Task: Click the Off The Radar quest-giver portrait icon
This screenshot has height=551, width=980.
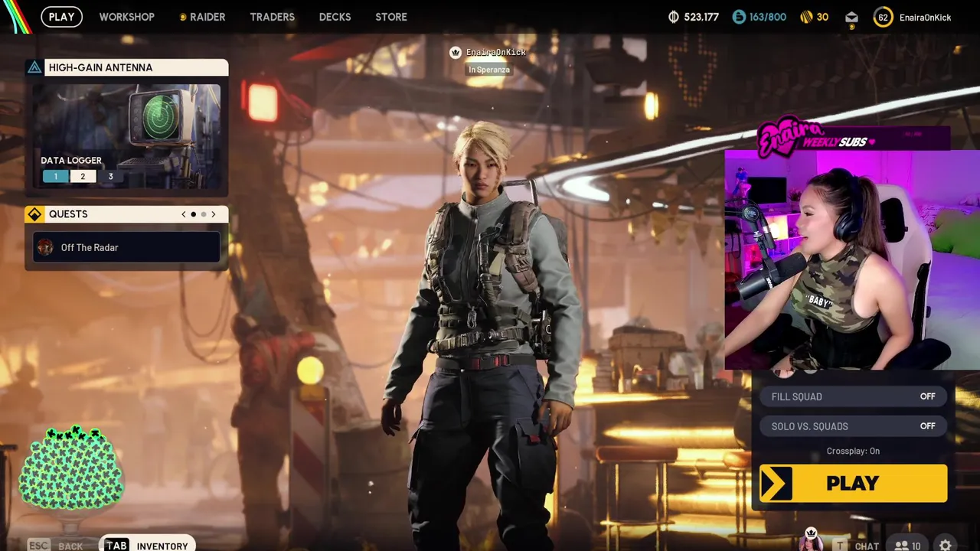Action: (45, 247)
